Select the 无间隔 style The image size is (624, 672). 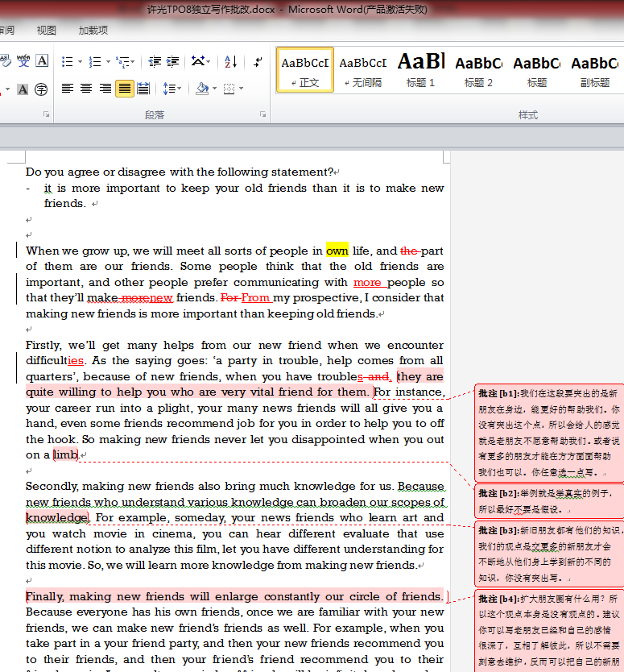363,70
